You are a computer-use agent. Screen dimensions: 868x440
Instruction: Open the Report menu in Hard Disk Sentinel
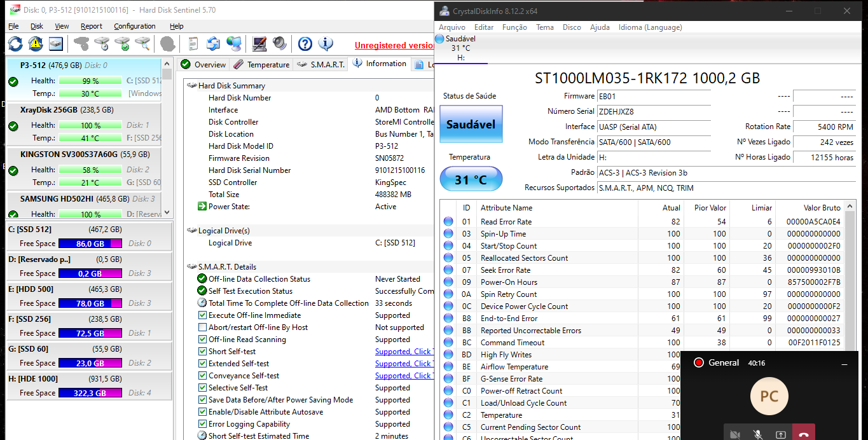point(92,26)
